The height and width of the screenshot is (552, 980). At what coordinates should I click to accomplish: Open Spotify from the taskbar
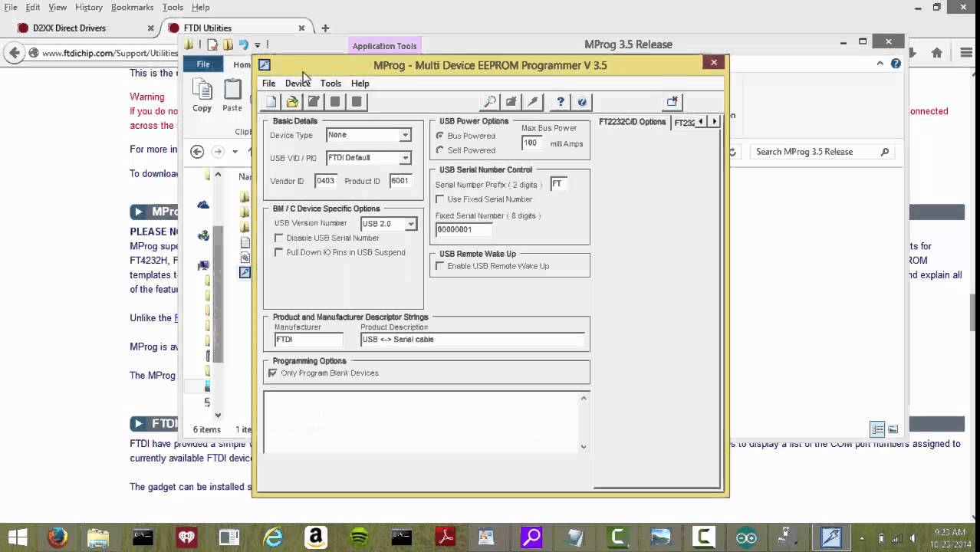pos(359,537)
